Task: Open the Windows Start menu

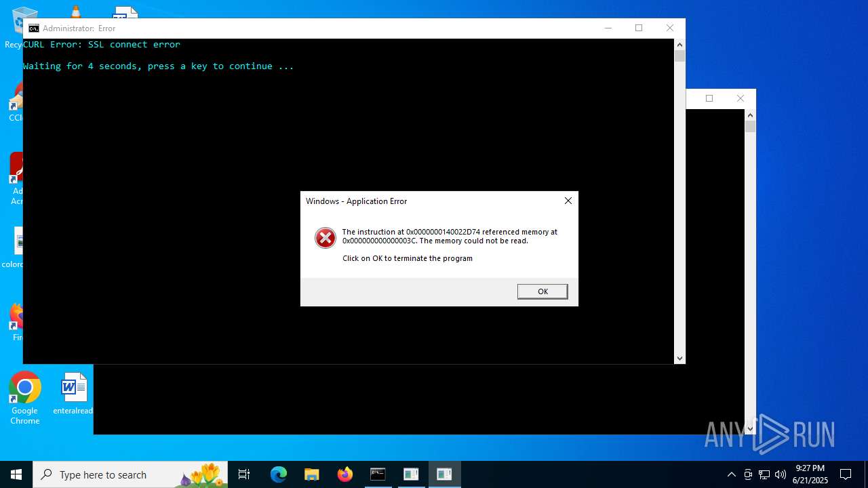Action: click(x=16, y=474)
